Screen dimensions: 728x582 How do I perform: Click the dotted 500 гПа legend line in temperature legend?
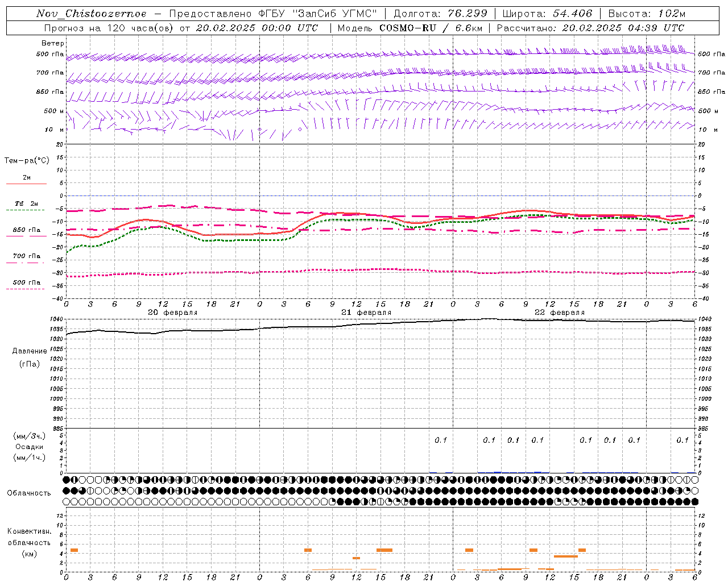pos(25,289)
